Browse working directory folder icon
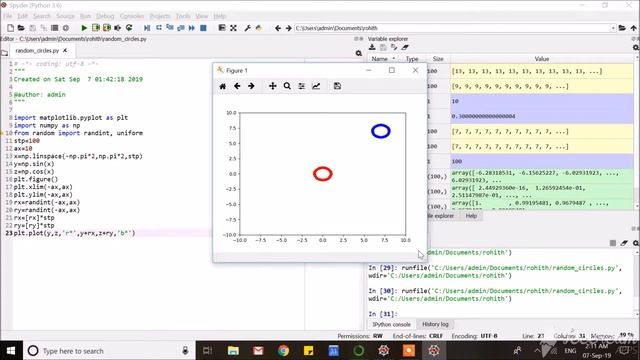 coord(622,28)
